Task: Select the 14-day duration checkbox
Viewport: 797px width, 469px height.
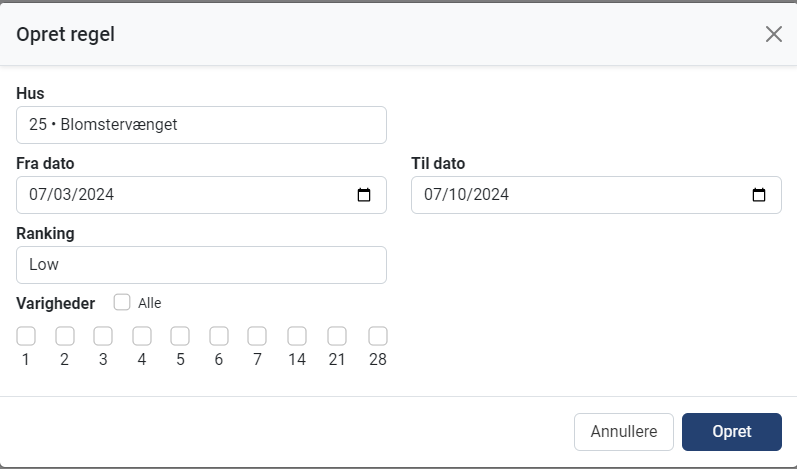Action: [297, 336]
